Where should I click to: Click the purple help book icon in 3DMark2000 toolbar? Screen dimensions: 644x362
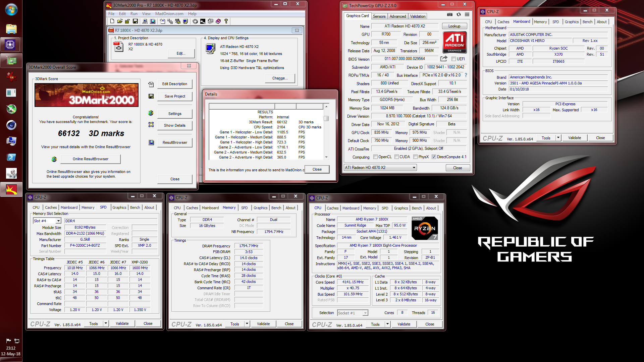click(218, 21)
